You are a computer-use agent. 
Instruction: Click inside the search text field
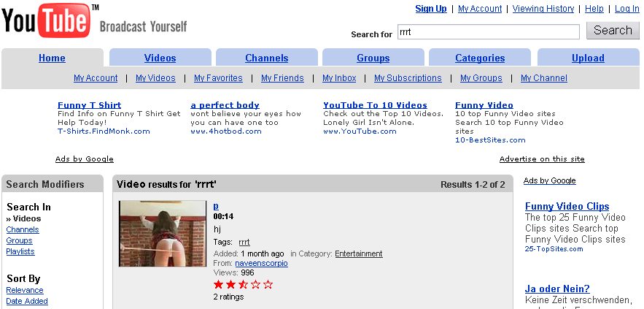coord(488,31)
